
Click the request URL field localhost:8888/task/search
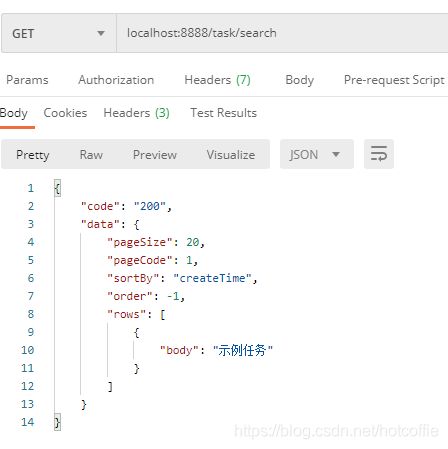[282, 33]
